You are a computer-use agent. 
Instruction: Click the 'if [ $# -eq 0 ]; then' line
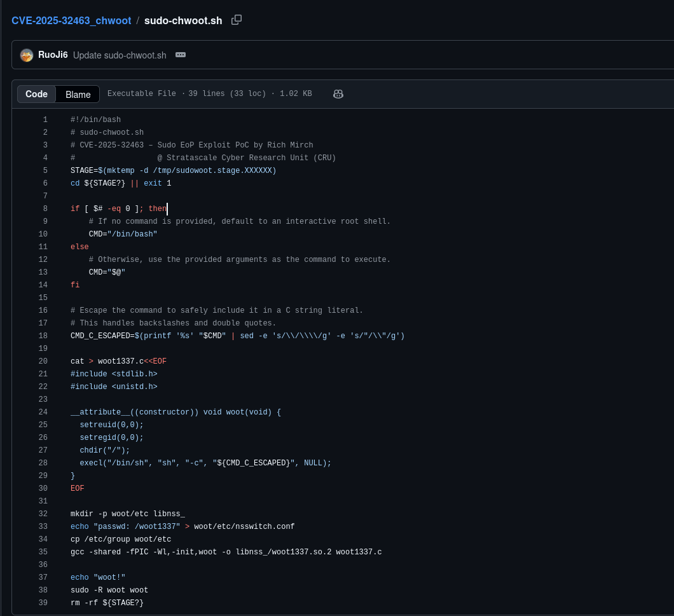(119, 209)
